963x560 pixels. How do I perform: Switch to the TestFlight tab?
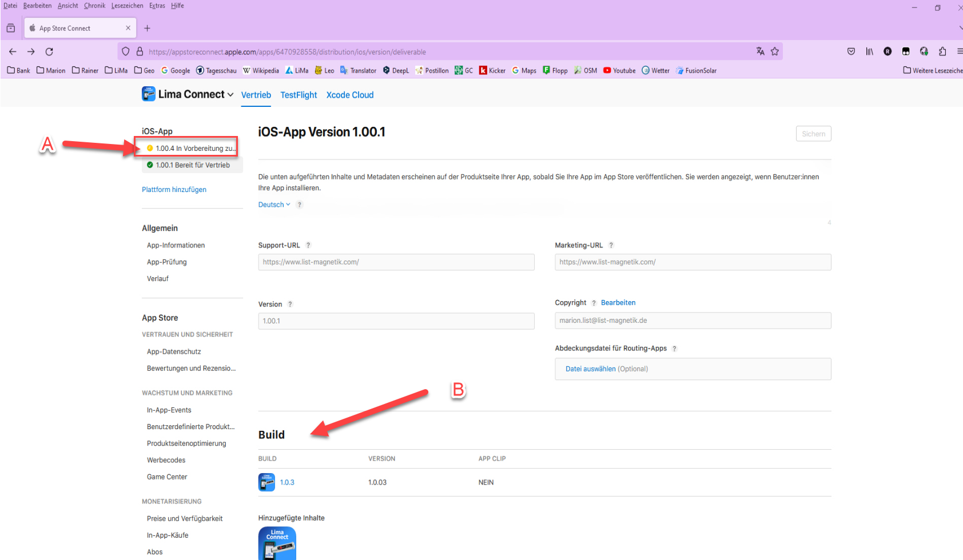pyautogui.click(x=299, y=95)
